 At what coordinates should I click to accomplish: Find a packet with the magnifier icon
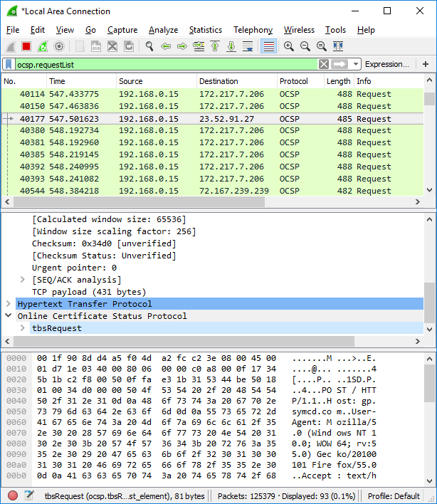tap(149, 46)
